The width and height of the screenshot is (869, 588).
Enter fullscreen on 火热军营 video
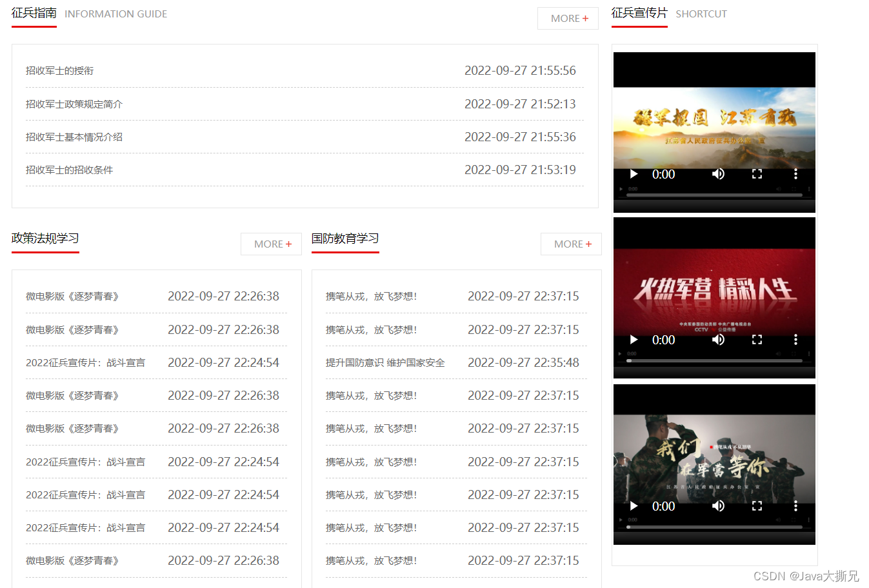757,340
